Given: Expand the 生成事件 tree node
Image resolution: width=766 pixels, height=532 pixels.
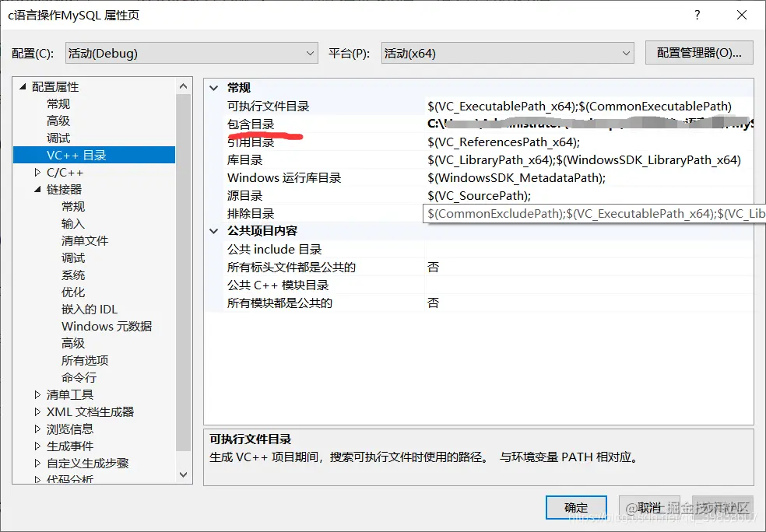Looking at the screenshot, I should tap(37, 446).
